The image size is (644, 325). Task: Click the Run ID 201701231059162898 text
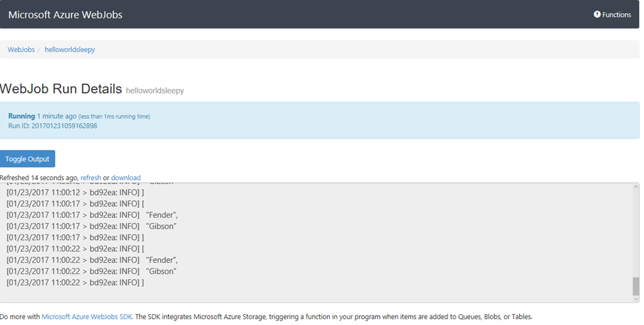click(53, 126)
